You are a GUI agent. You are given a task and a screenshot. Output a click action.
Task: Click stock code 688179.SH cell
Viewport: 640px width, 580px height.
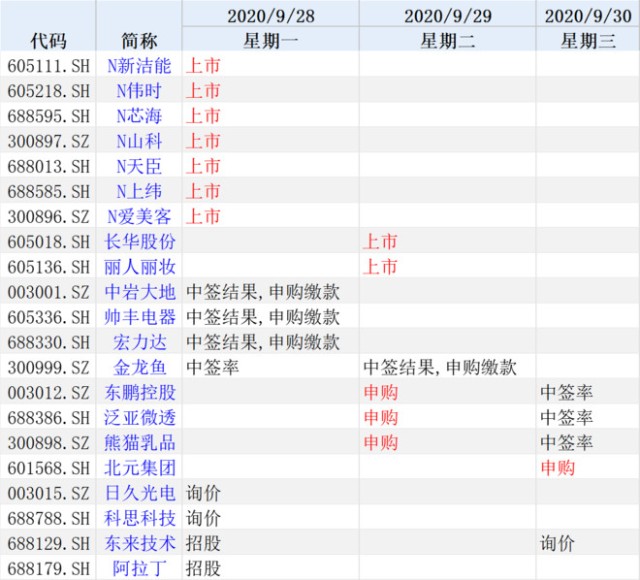point(48,568)
